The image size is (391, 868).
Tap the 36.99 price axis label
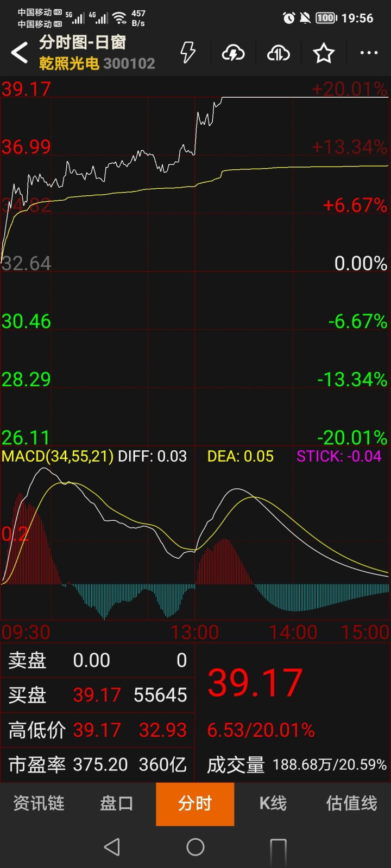click(x=26, y=147)
